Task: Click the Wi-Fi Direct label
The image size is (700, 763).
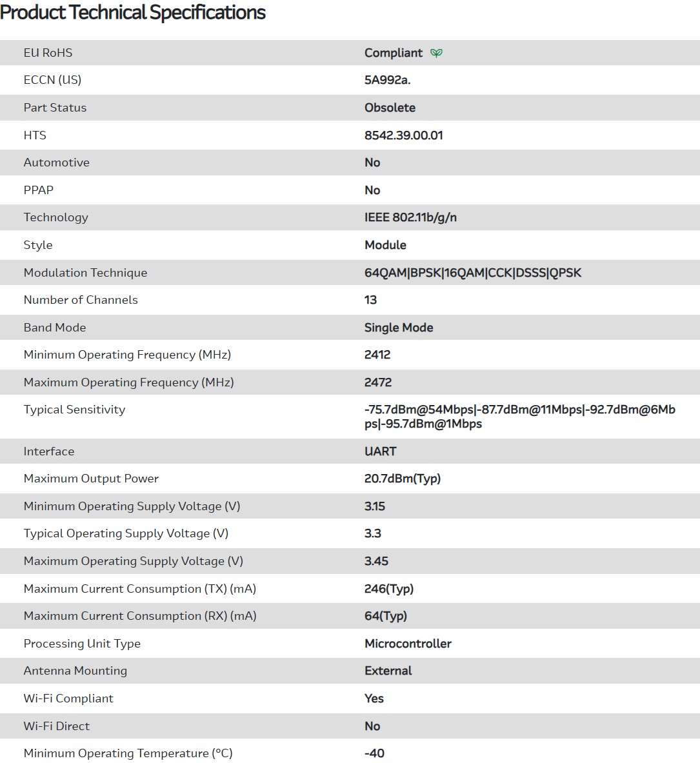Action: coord(56,726)
